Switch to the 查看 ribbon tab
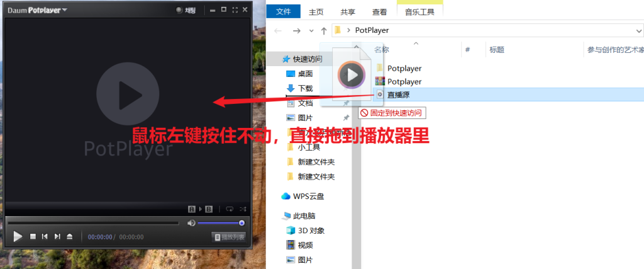This screenshot has width=644, height=269. pos(379,12)
